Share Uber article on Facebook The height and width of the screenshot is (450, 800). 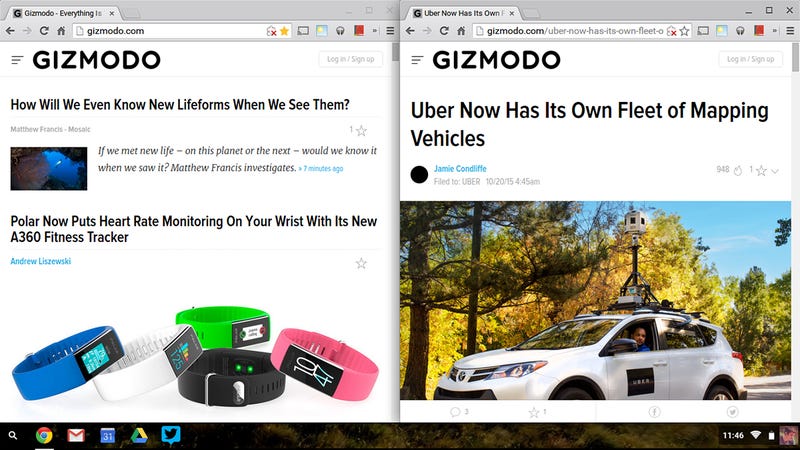[x=654, y=412]
